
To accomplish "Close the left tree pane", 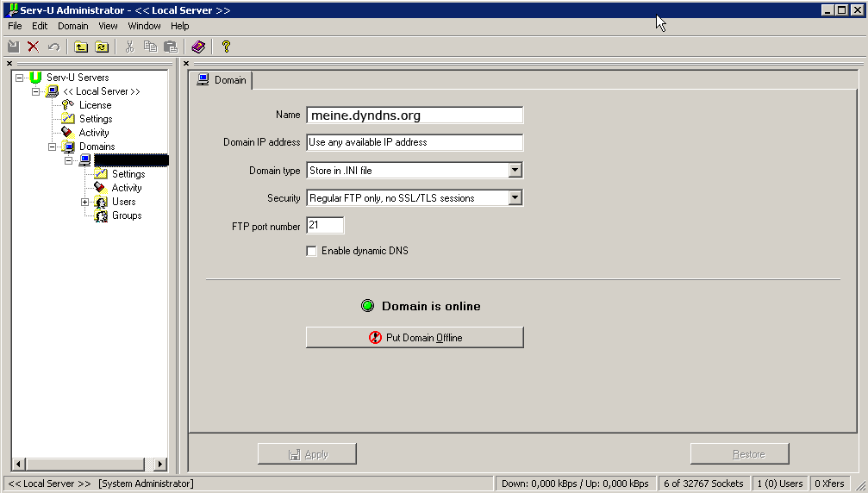I will point(9,64).
